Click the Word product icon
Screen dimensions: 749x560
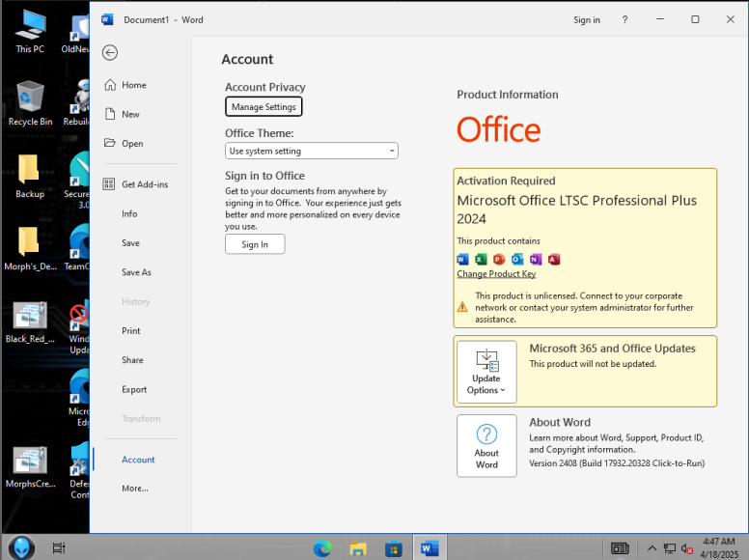[x=463, y=259]
